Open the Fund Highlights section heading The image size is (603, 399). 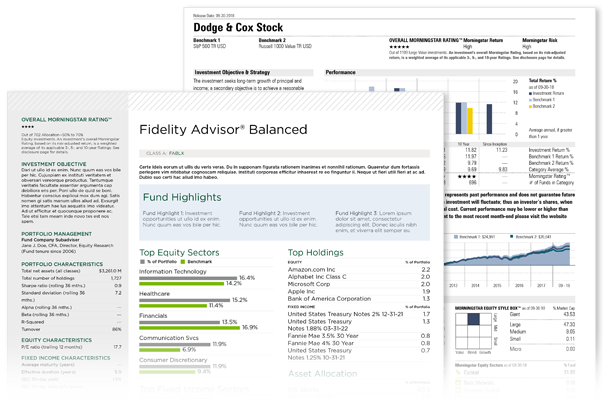click(182, 197)
